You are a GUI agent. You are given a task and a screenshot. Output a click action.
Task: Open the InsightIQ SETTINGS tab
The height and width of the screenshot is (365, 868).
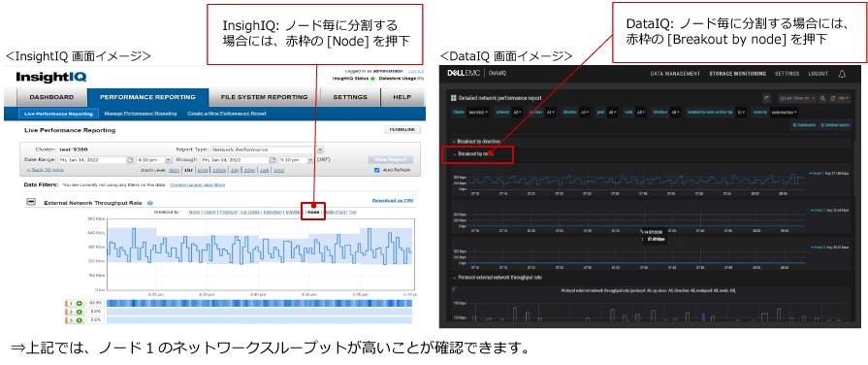[x=350, y=97]
